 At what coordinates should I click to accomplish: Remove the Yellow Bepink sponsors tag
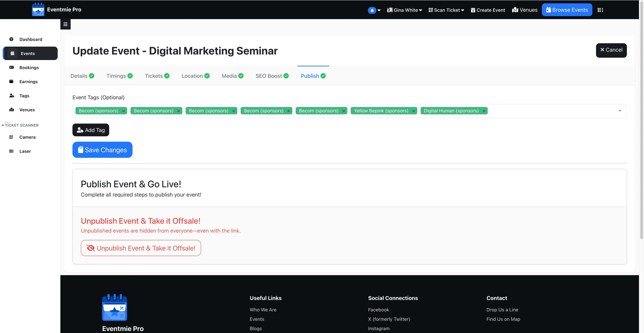413,111
